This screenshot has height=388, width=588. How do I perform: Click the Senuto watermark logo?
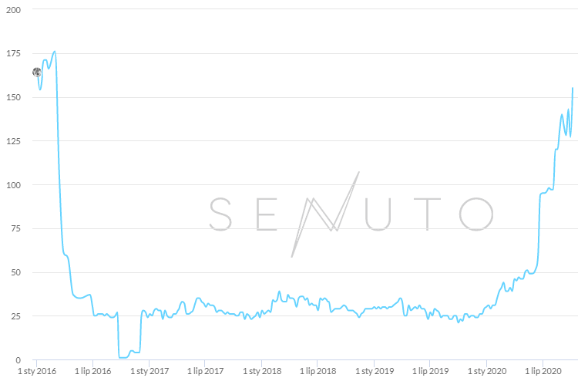click(351, 214)
